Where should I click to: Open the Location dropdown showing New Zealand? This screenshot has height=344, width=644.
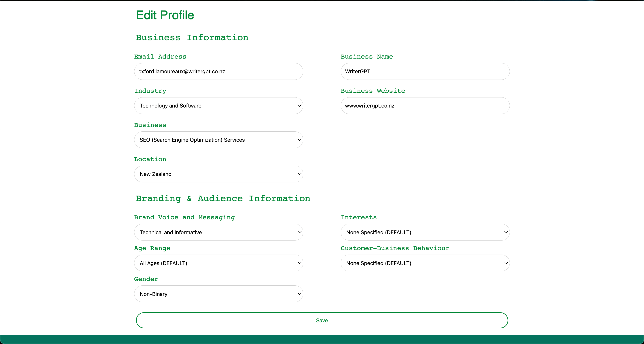coord(218,174)
